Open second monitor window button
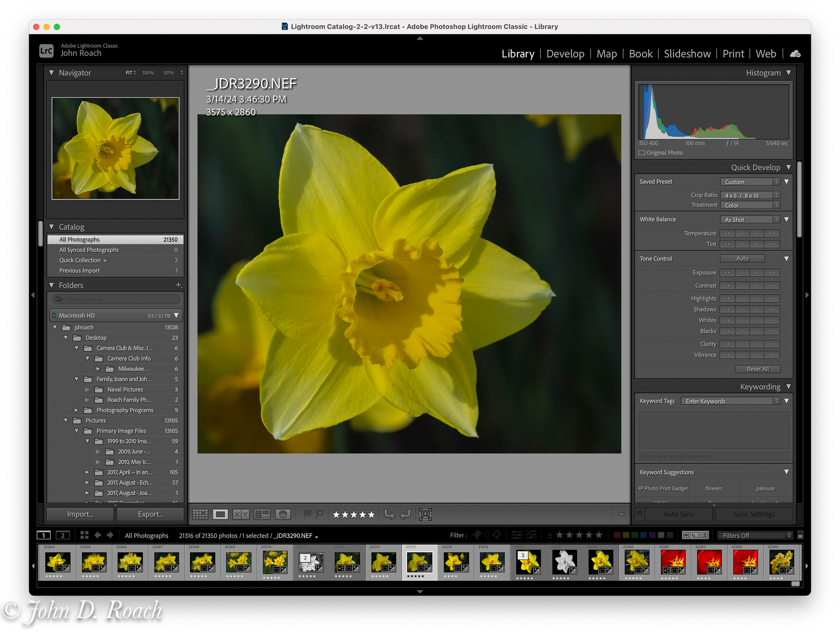 (x=62, y=535)
